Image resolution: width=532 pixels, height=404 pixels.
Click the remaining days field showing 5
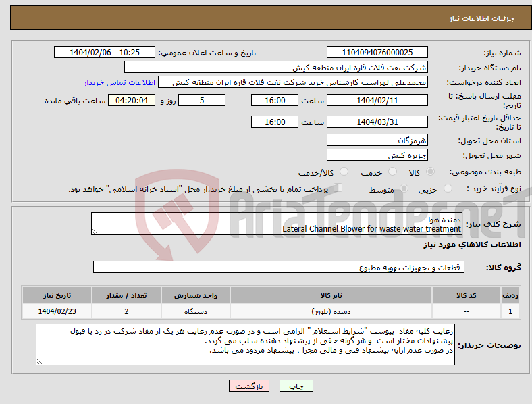click(x=202, y=100)
